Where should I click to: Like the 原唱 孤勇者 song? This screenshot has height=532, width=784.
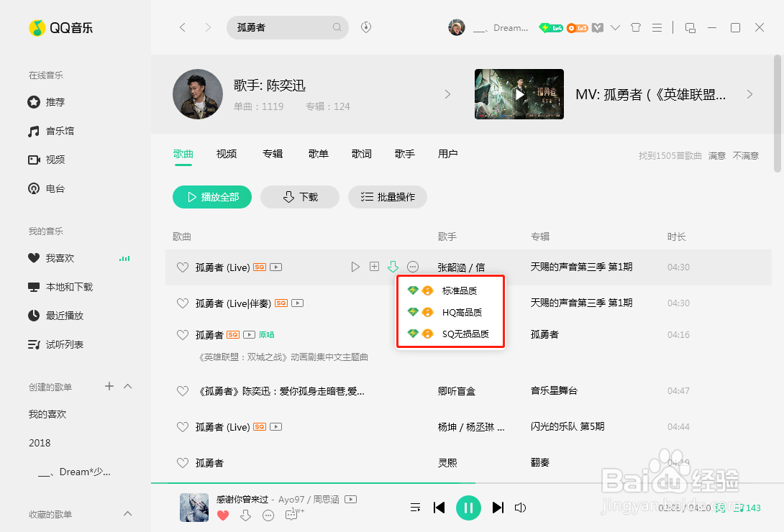point(183,335)
